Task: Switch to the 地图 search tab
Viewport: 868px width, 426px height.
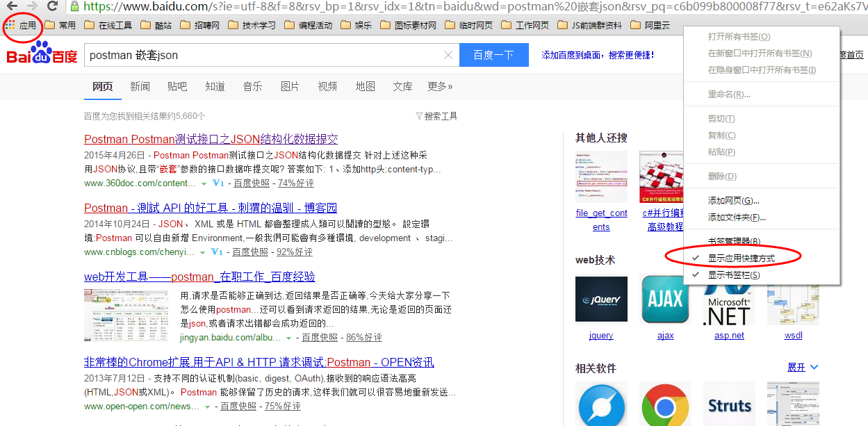Action: (x=365, y=86)
